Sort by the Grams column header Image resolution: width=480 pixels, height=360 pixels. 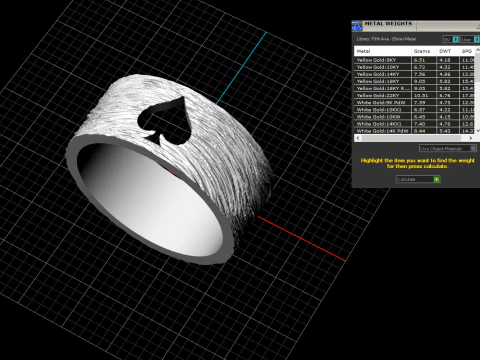point(424,51)
